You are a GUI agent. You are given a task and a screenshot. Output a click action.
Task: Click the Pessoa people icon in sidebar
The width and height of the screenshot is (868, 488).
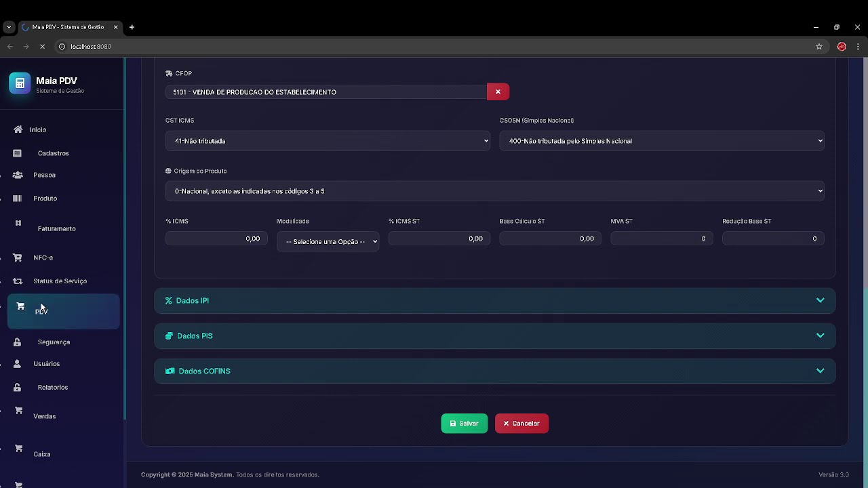tap(18, 175)
